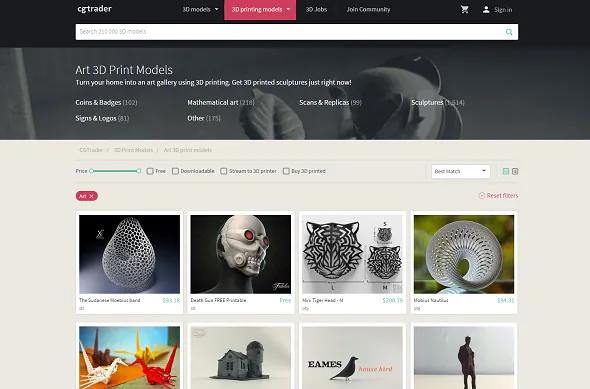Open The Sudanese Moebius band thumbnail

tap(129, 254)
